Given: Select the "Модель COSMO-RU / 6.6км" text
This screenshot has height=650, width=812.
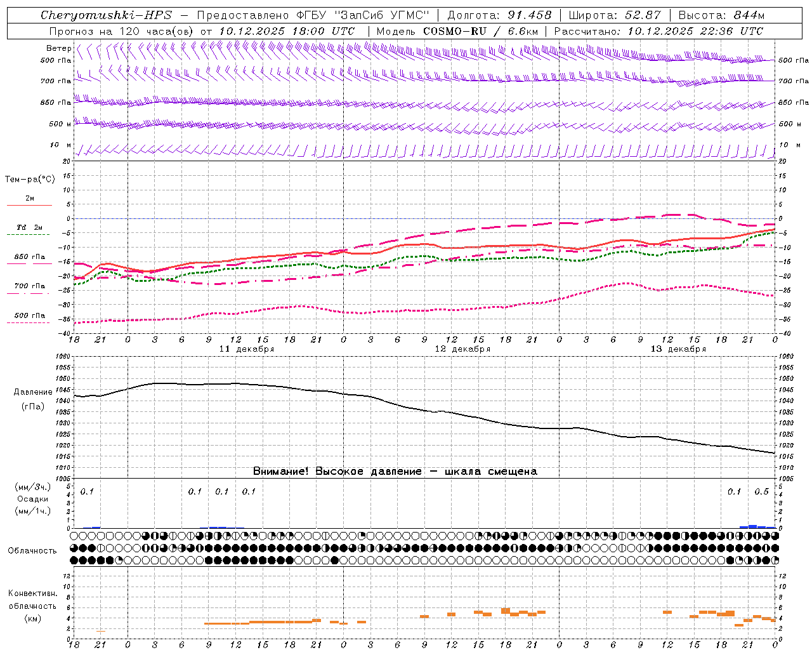Looking at the screenshot, I should pyautogui.click(x=457, y=31).
